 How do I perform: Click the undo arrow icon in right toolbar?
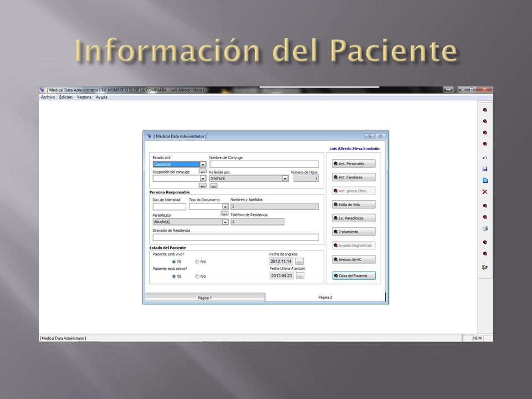click(x=485, y=158)
